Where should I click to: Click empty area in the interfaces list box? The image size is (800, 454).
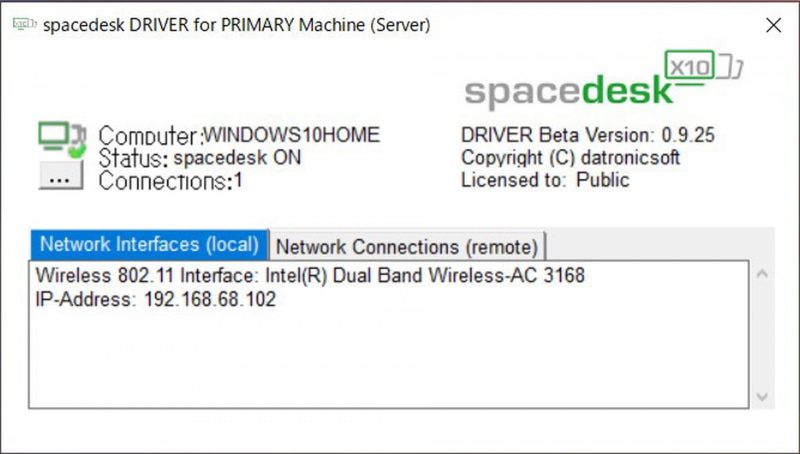(x=390, y=360)
